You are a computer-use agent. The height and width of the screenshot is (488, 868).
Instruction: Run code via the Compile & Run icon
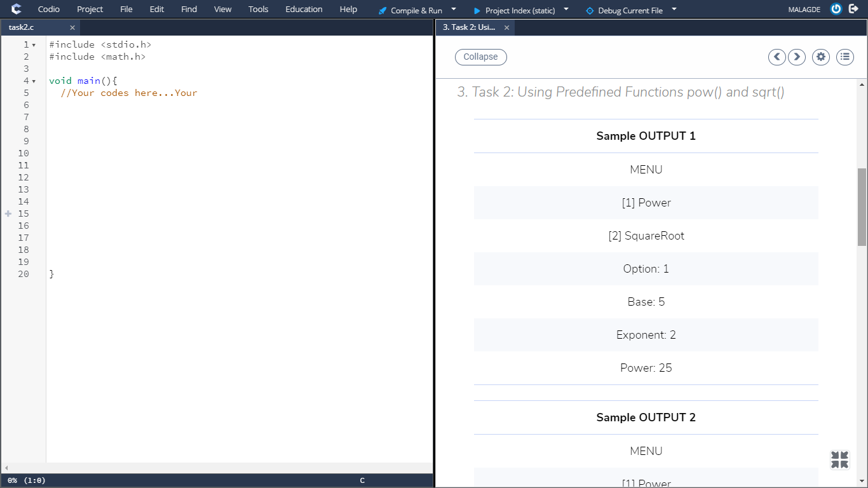click(x=382, y=10)
